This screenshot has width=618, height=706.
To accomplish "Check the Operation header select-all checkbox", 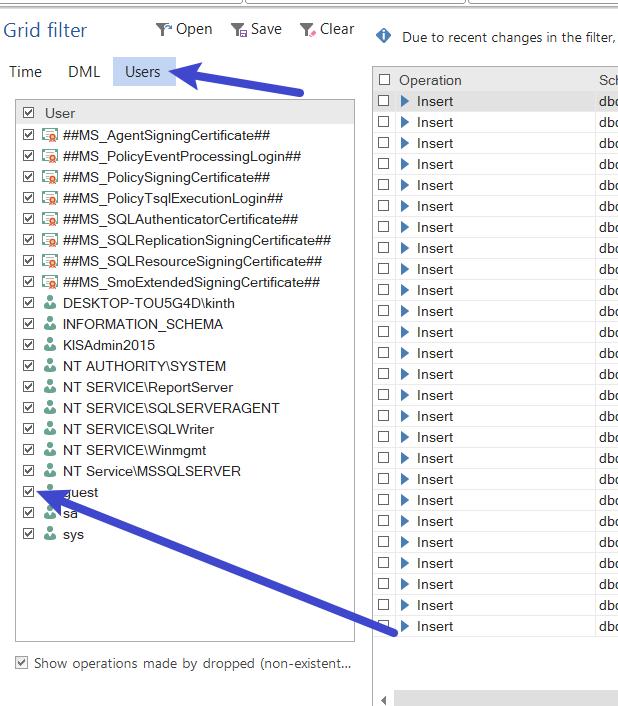I will pyautogui.click(x=384, y=80).
